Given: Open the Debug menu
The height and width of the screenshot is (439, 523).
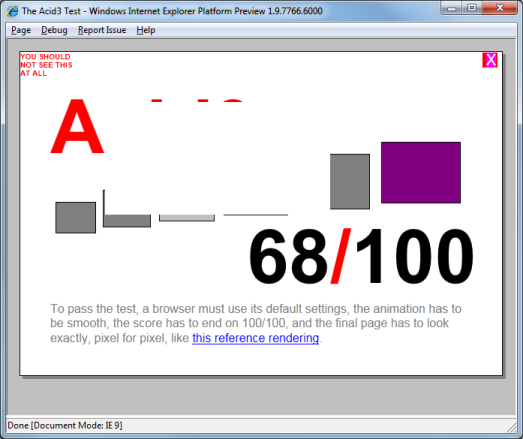Looking at the screenshot, I should click(x=54, y=30).
